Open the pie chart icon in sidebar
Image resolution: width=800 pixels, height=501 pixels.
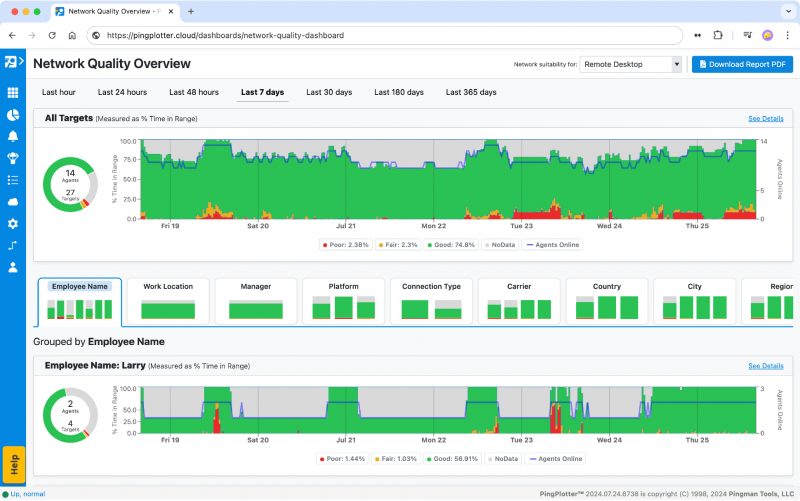tap(13, 115)
